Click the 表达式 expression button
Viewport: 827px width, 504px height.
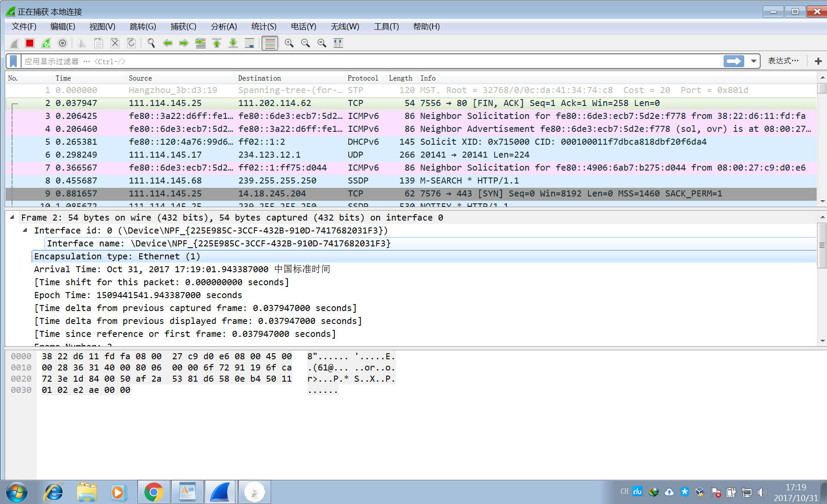click(783, 61)
